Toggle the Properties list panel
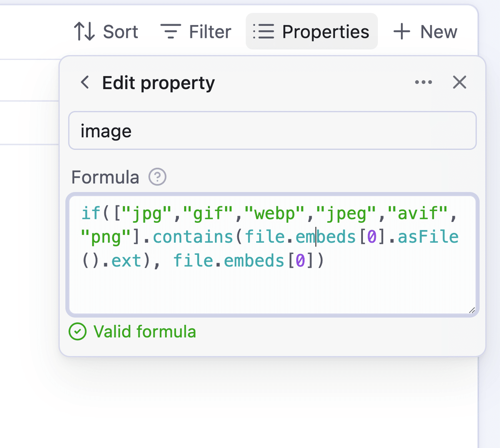This screenshot has width=500, height=448. (x=312, y=32)
